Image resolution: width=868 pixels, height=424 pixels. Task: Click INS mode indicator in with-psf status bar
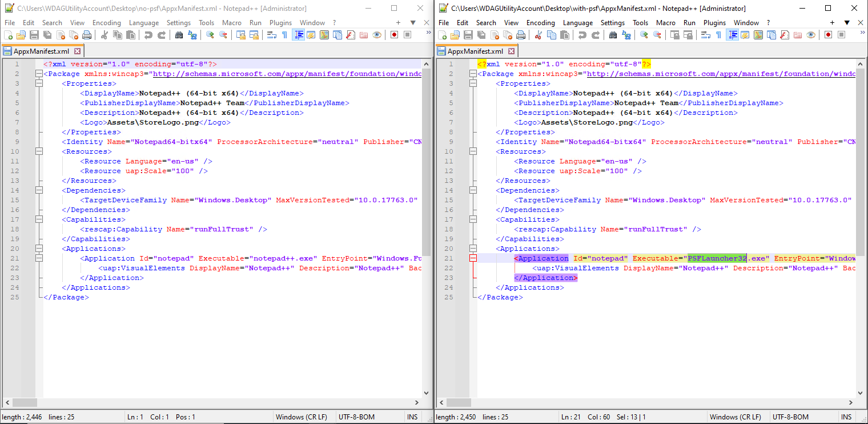[846, 417]
